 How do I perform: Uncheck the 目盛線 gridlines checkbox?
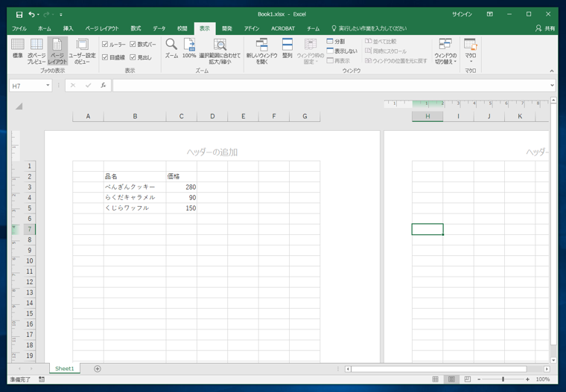105,57
